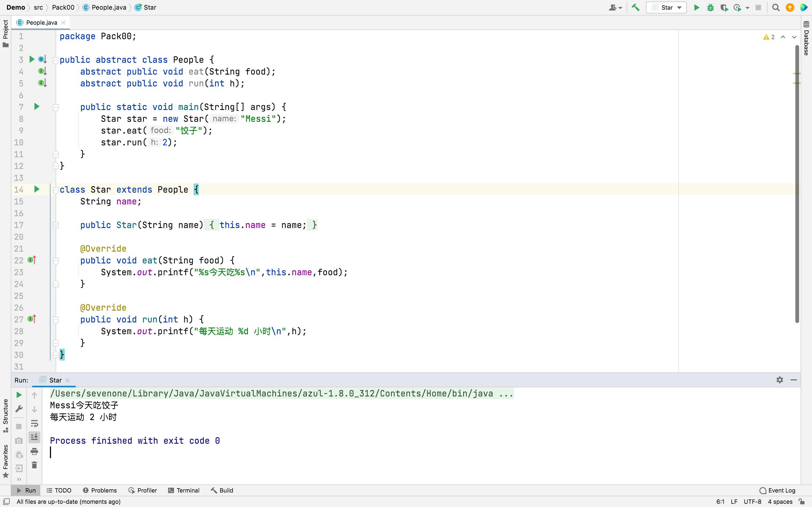812x507 pixels.
Task: Toggle the read-only lock in the status bar
Action: 802,502
